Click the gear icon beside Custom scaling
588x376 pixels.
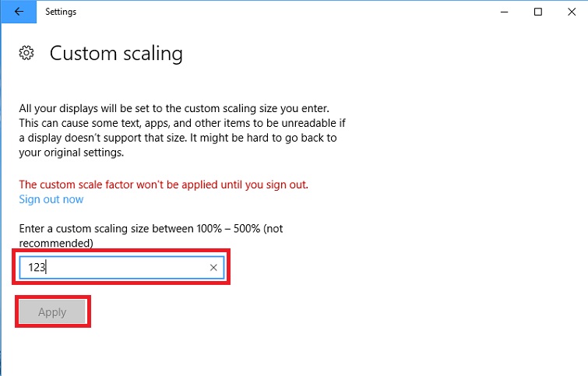click(26, 54)
